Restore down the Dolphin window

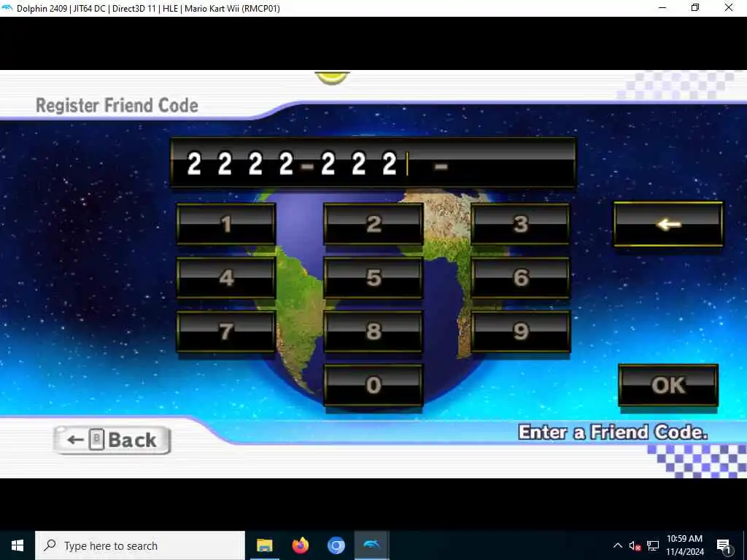[695, 8]
